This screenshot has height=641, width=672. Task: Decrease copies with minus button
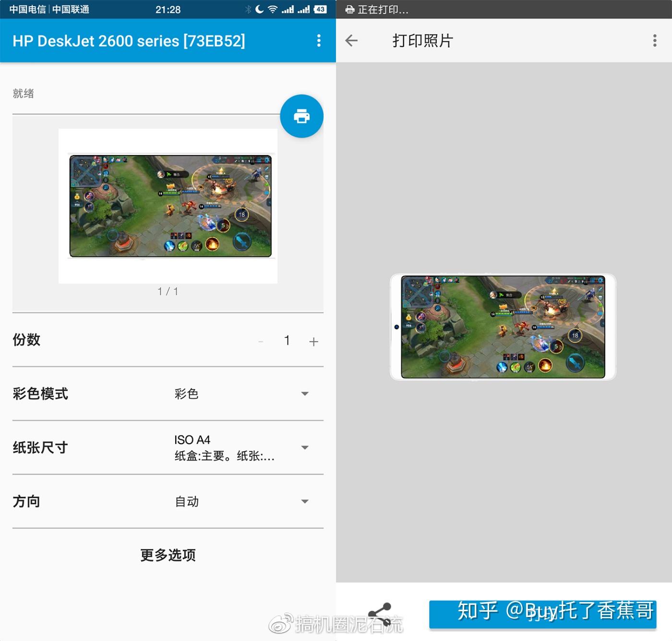[261, 341]
